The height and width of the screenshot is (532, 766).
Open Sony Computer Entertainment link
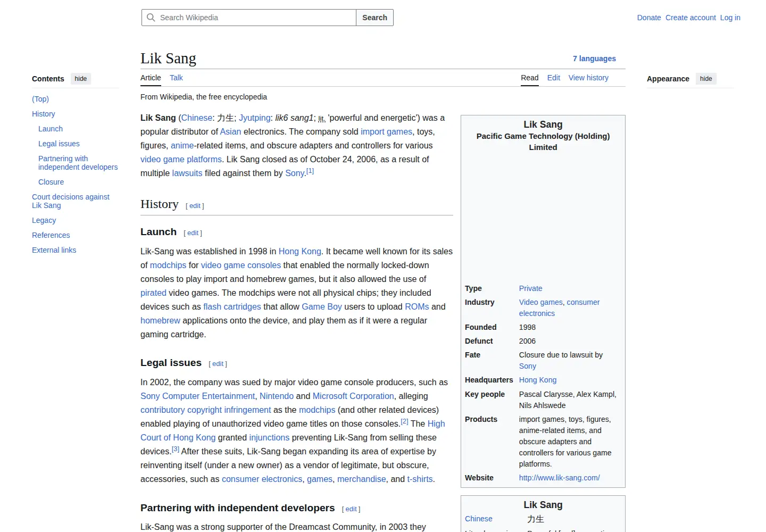pyautogui.click(x=197, y=396)
